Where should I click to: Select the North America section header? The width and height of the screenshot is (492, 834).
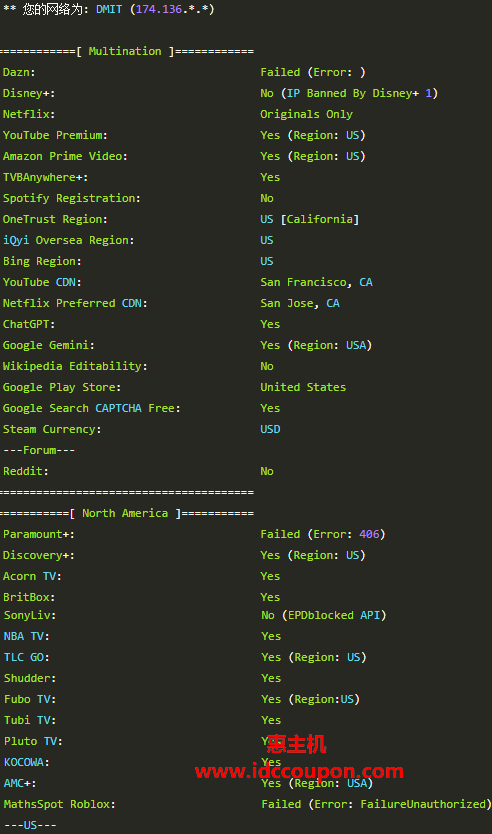coord(127,513)
